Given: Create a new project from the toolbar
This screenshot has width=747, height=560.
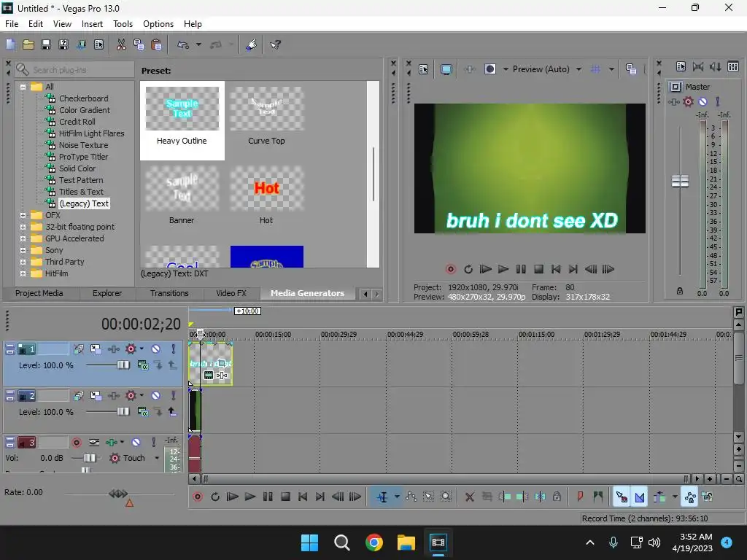Looking at the screenshot, I should (x=10, y=44).
